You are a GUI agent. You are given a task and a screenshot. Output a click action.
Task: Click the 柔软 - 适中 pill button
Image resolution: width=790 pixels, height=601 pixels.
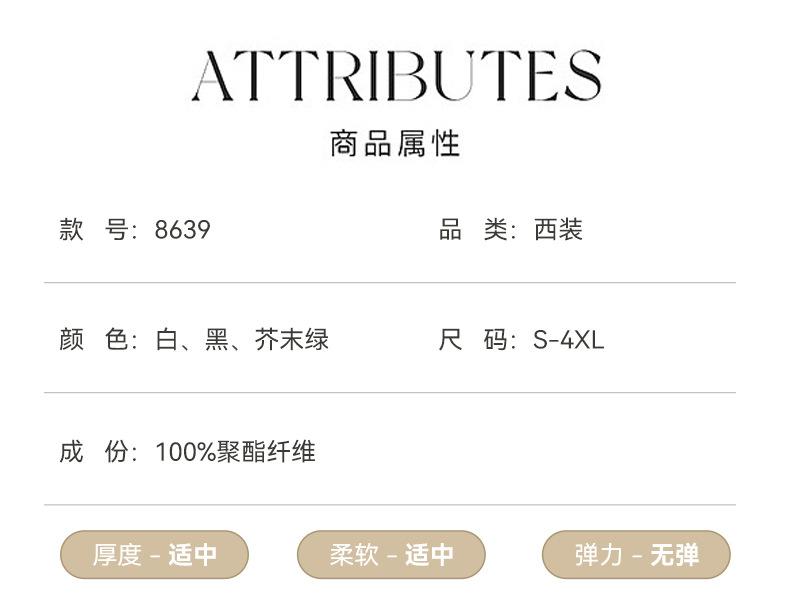[391, 555]
